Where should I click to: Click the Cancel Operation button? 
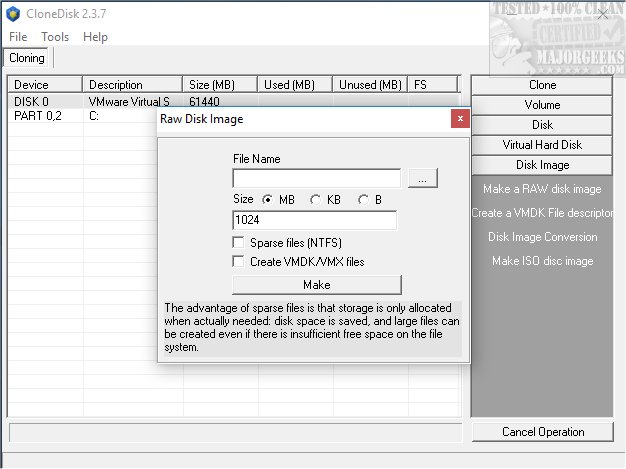click(543, 432)
